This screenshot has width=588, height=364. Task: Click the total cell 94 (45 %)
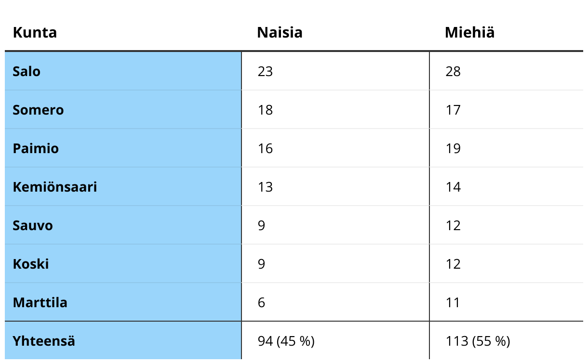[x=286, y=341]
